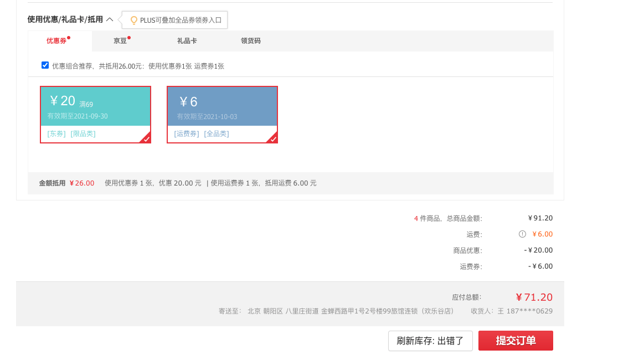
Task: Click the red dot beside 京豆
Action: (x=129, y=38)
